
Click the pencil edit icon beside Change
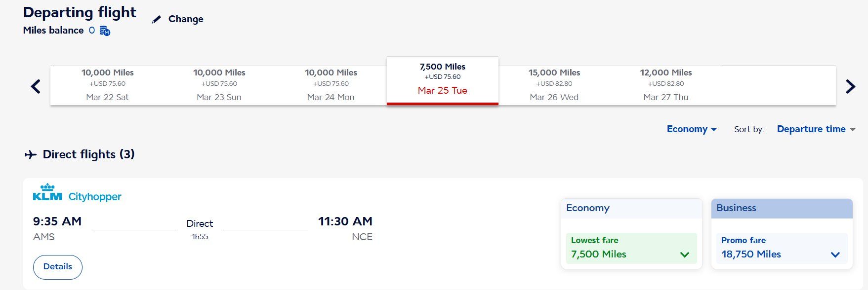156,20
